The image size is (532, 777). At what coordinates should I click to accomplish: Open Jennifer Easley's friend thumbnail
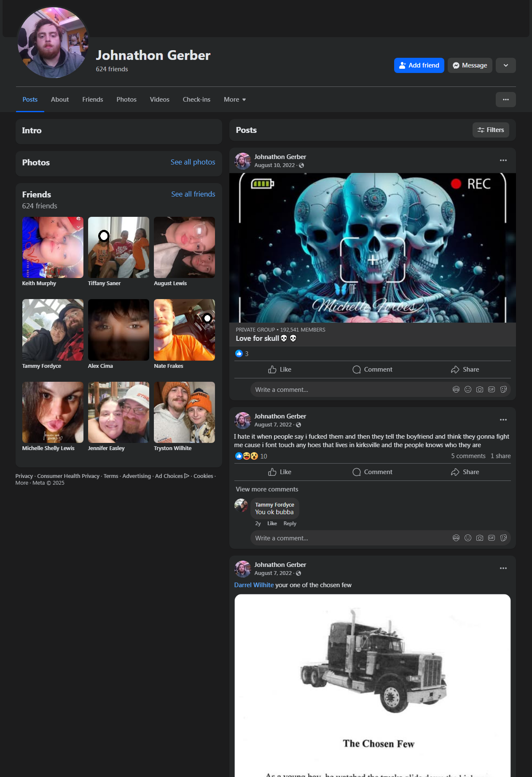pyautogui.click(x=118, y=412)
